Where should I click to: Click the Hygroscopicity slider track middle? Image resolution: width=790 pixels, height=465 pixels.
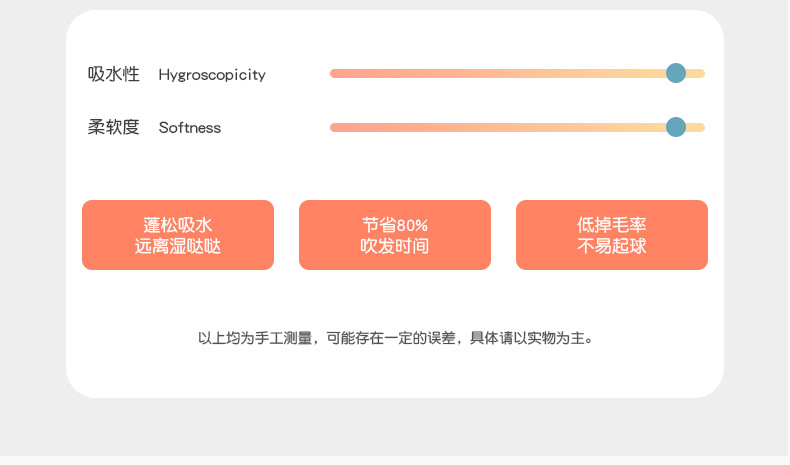[517, 74]
